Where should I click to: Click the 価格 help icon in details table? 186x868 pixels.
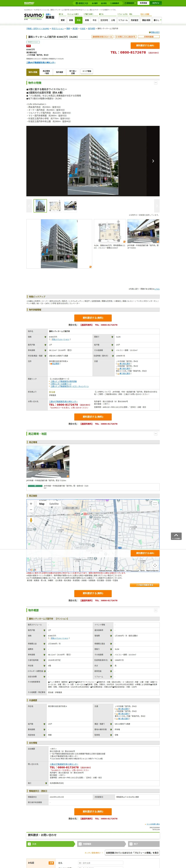(45, 337)
